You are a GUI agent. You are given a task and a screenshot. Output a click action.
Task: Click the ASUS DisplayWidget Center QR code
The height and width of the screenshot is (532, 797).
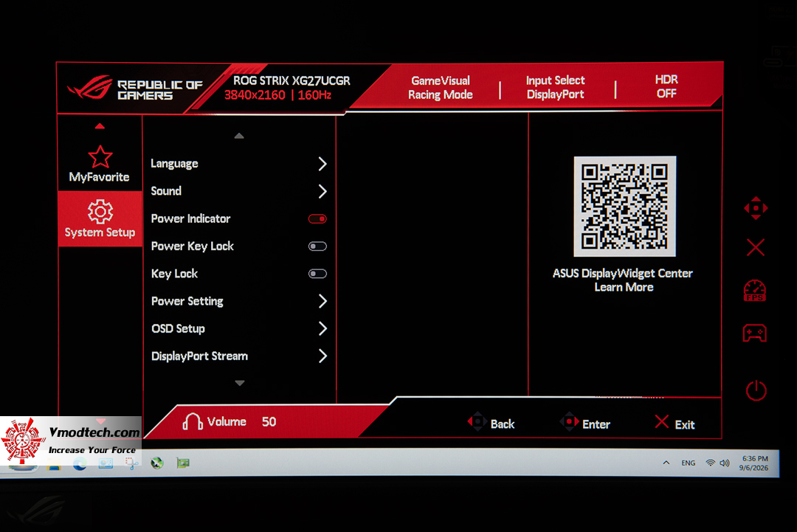(625, 207)
